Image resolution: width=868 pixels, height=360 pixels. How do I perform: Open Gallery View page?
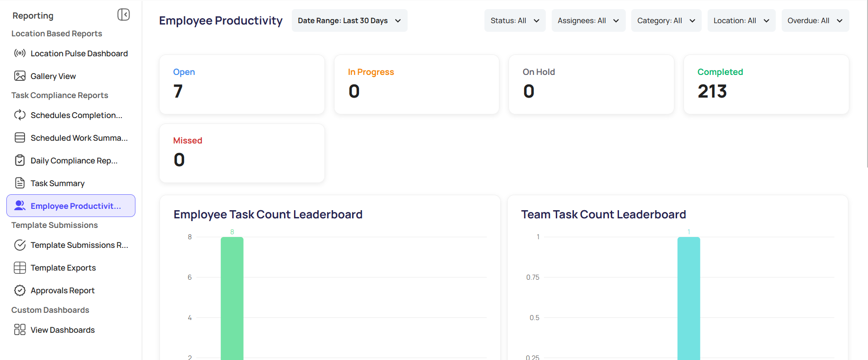(x=71, y=76)
